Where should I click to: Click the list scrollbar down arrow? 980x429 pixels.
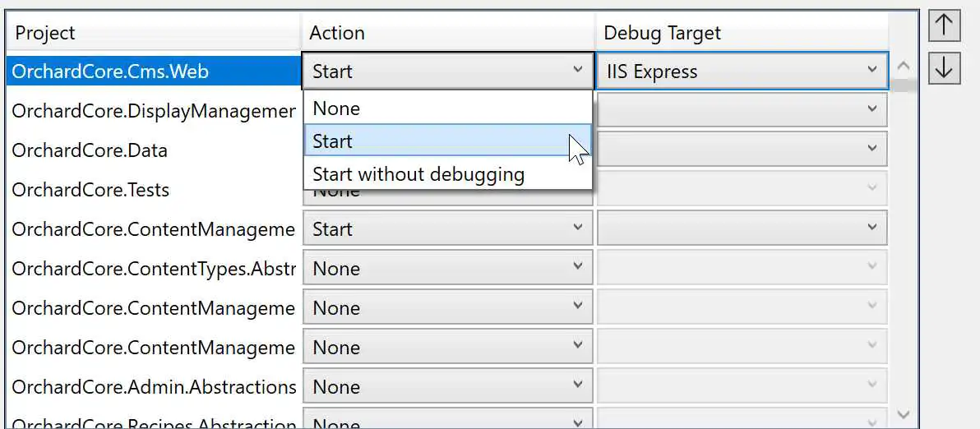(903, 413)
